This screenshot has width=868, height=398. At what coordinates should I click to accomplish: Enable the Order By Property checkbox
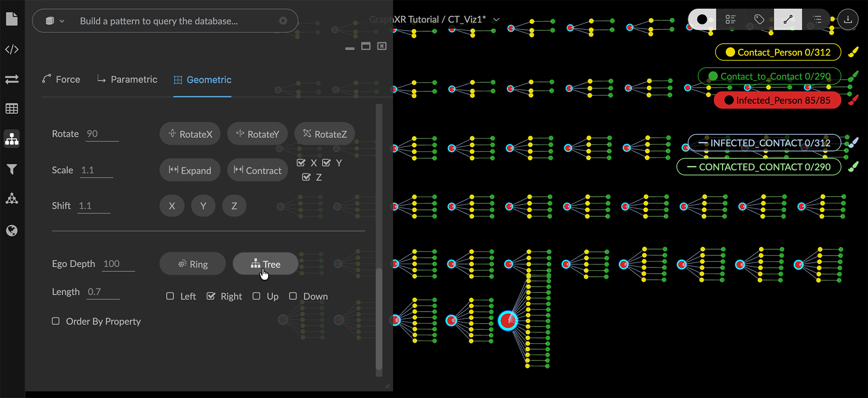pos(56,321)
